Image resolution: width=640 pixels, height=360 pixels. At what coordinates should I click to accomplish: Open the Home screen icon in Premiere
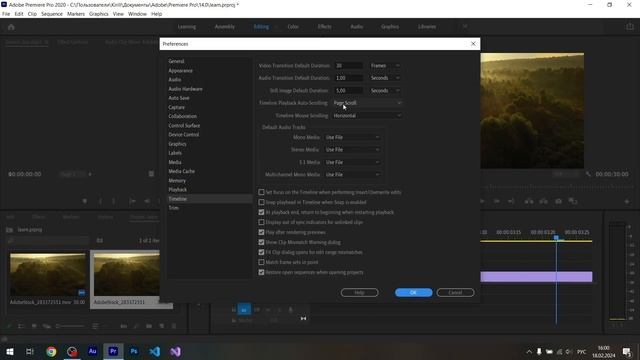11,27
